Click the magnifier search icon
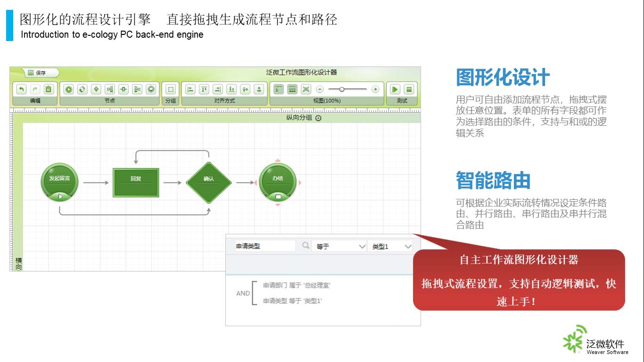This screenshot has width=644, height=362. coord(306,246)
